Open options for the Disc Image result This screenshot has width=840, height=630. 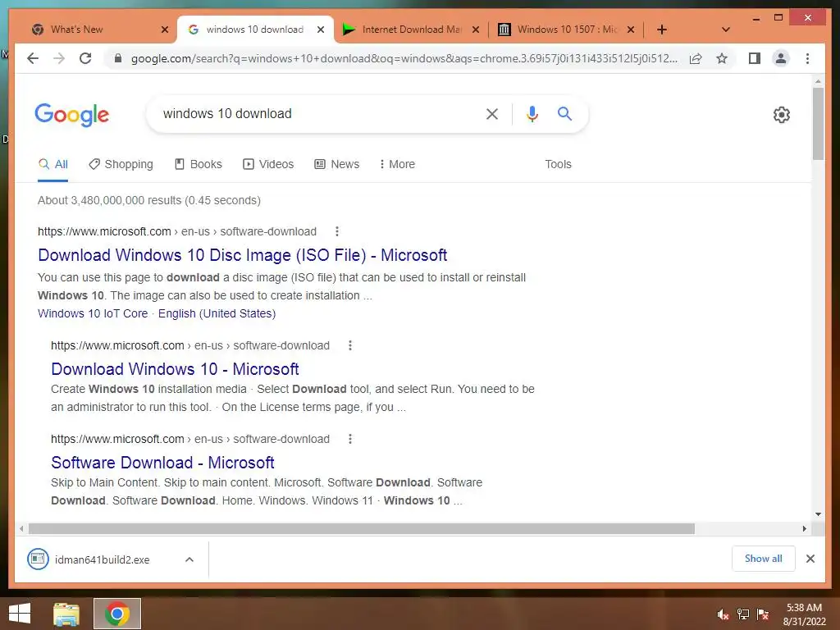point(337,231)
